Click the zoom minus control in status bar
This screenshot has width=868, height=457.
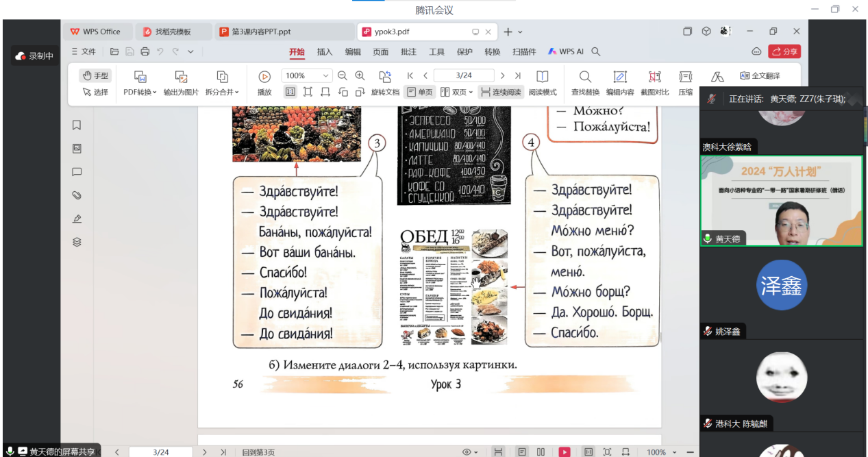[691, 452]
